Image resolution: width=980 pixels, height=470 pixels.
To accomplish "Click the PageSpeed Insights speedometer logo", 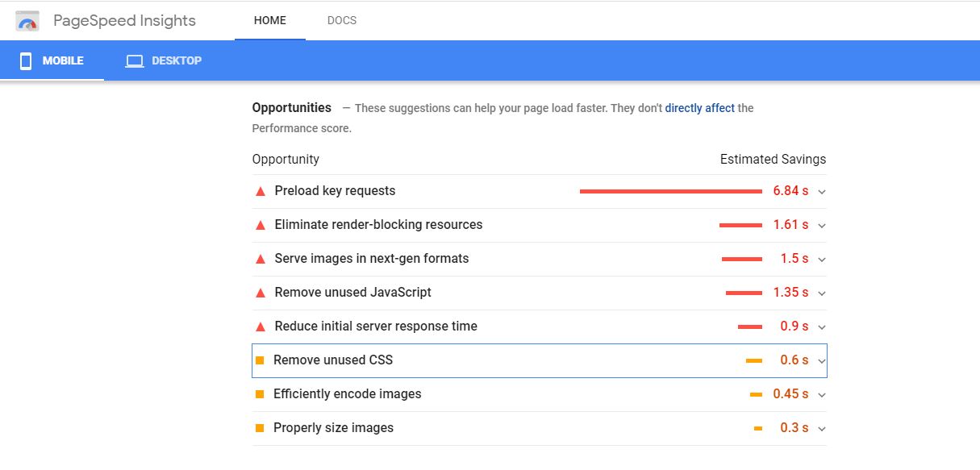I will [27, 21].
